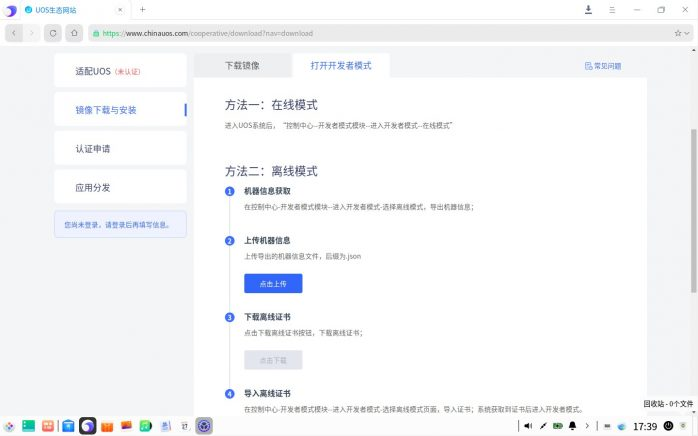This screenshot has height=436, width=698.
Task: Click the 方法一：在线模式 heading
Action: pyautogui.click(x=271, y=105)
